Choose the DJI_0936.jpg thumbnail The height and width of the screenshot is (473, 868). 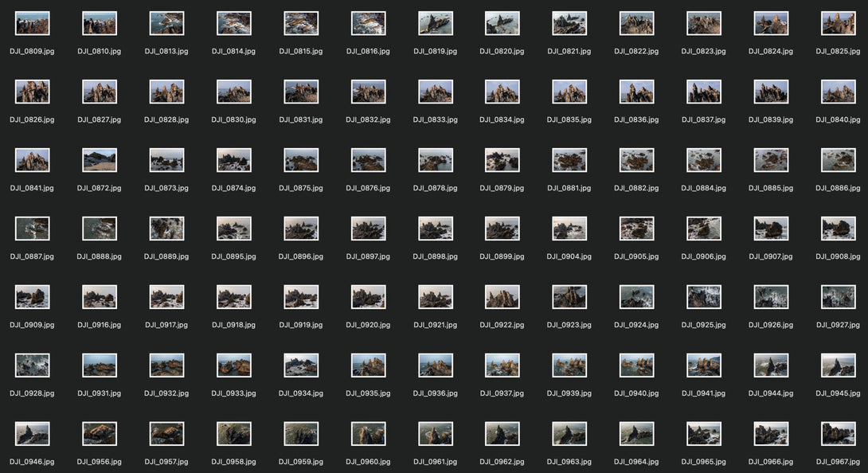436,365
